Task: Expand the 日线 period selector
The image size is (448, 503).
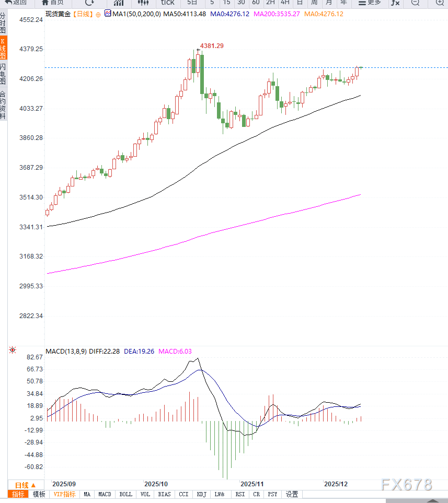Action: click(25, 485)
